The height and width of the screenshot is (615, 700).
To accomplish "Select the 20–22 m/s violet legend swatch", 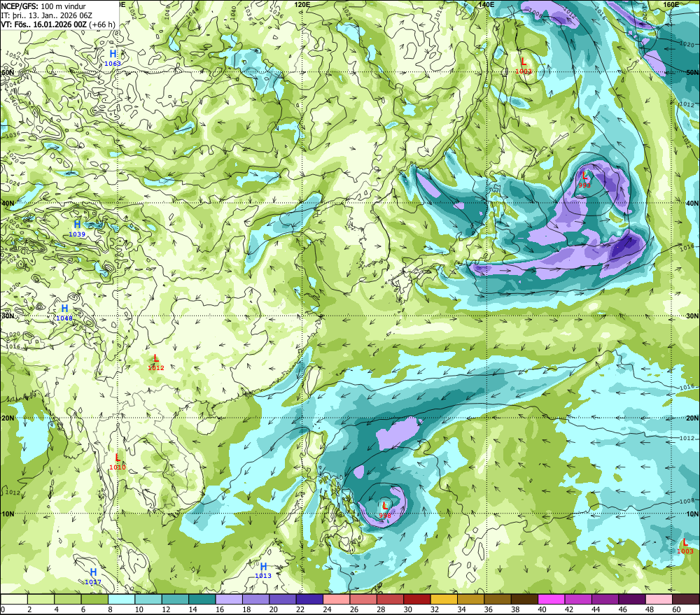I will pos(283,599).
